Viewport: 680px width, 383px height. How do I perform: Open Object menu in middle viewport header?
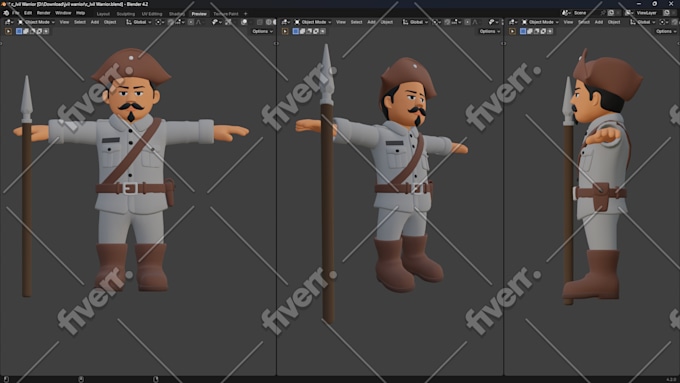point(386,22)
